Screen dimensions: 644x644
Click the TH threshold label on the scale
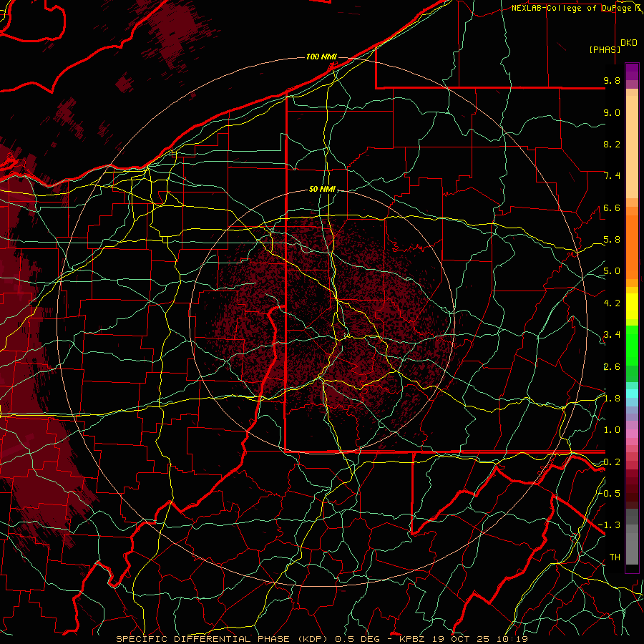click(615, 557)
